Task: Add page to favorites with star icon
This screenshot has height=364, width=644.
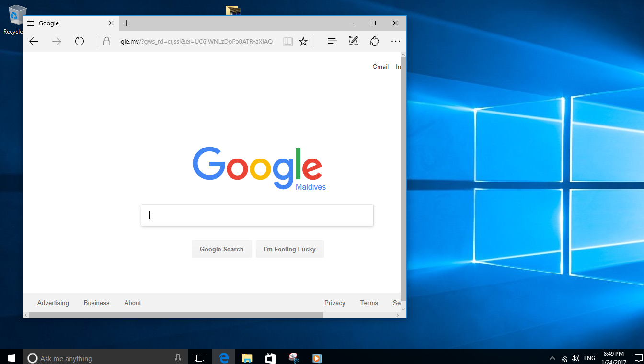Action: tap(303, 42)
